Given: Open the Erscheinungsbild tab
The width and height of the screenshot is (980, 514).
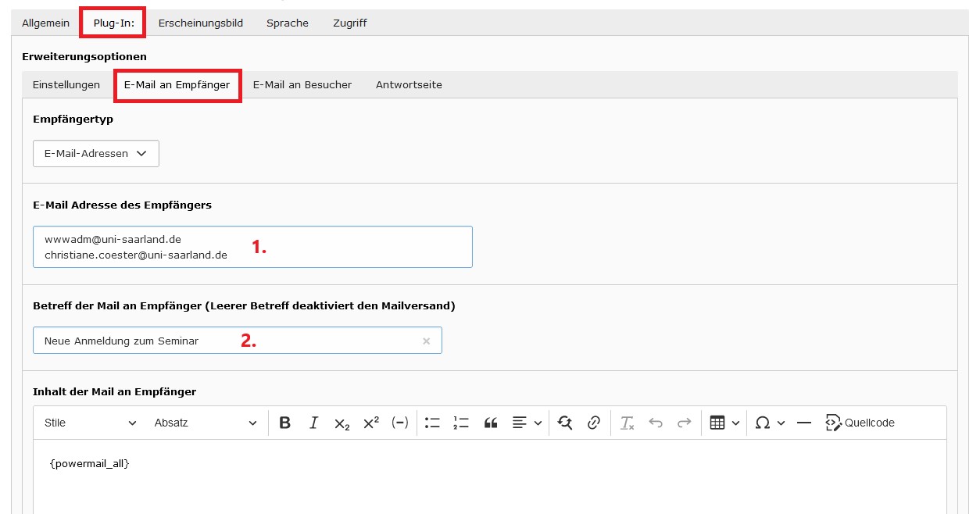Looking at the screenshot, I should [x=201, y=23].
